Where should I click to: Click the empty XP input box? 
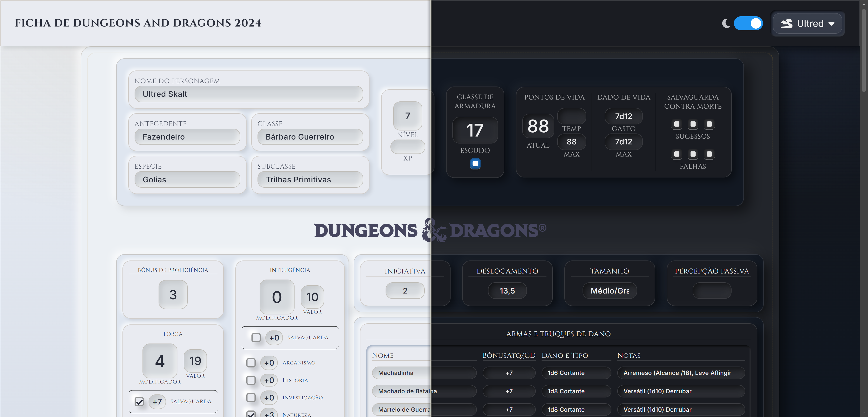coord(408,147)
